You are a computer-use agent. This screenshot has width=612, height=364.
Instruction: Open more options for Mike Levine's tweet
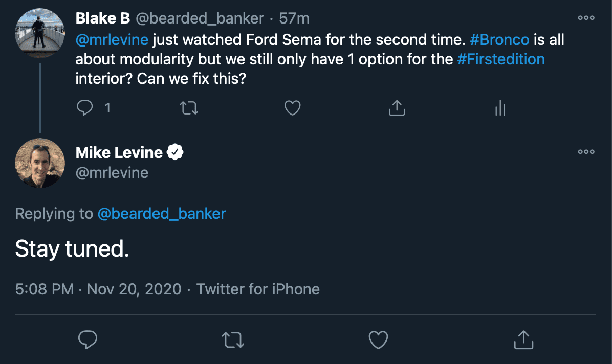click(x=586, y=152)
